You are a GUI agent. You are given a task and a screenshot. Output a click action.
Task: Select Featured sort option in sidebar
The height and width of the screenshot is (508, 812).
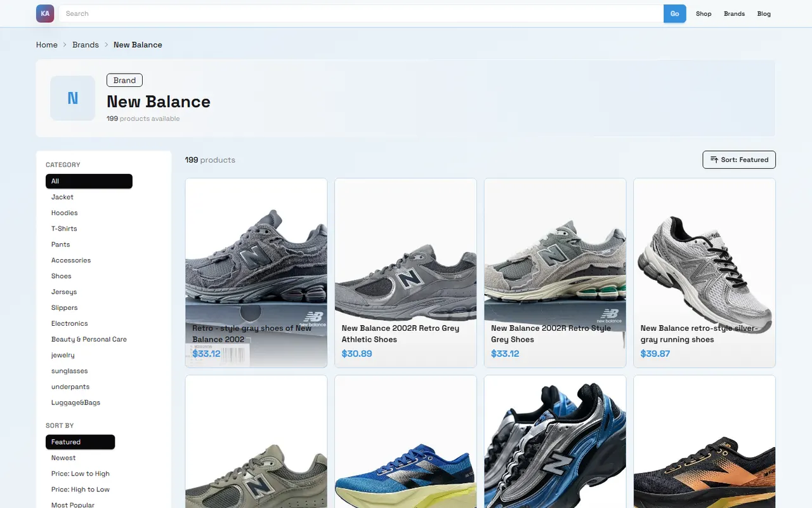pos(80,442)
